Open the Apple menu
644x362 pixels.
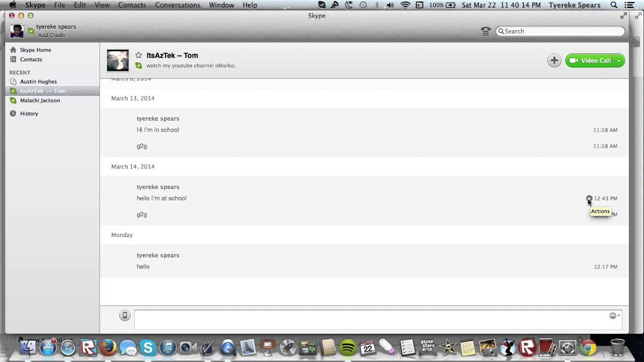coord(13,5)
